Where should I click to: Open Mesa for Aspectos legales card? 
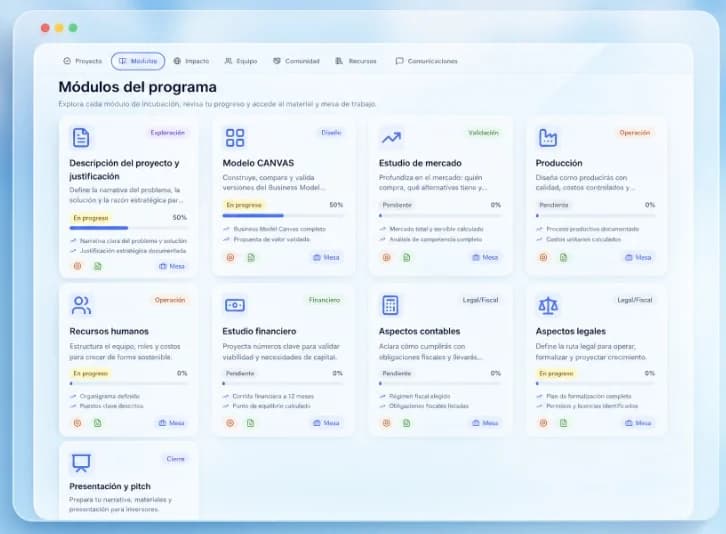(638, 423)
